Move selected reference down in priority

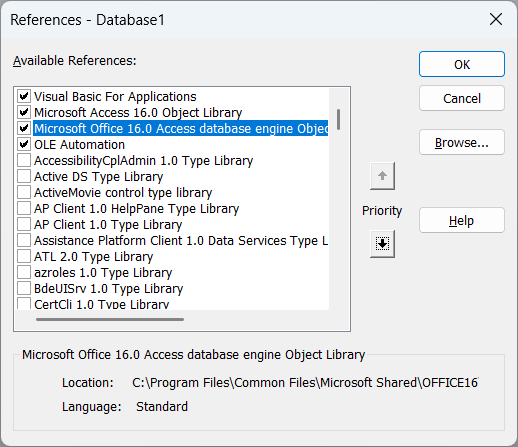382,244
